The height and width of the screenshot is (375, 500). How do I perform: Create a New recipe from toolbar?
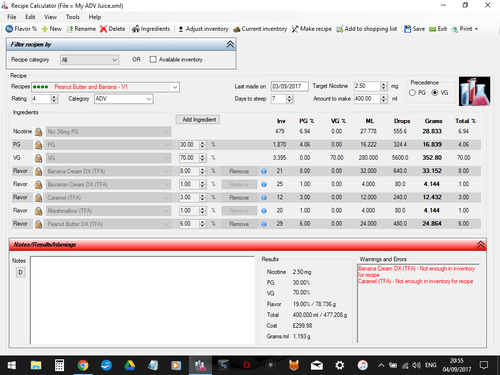51,29
